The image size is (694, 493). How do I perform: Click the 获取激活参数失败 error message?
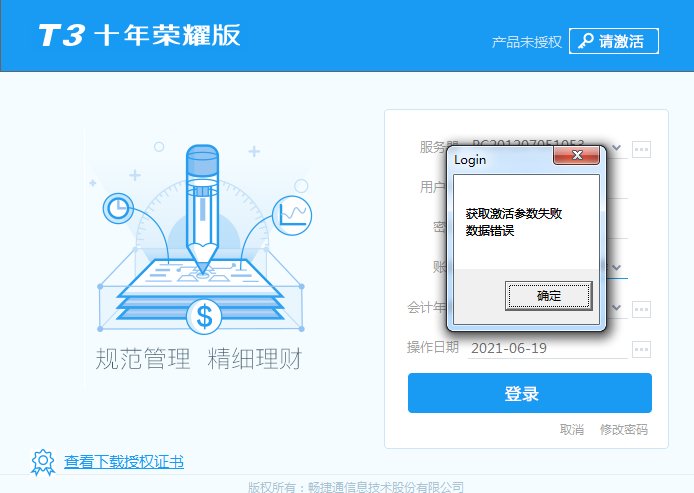(x=513, y=214)
